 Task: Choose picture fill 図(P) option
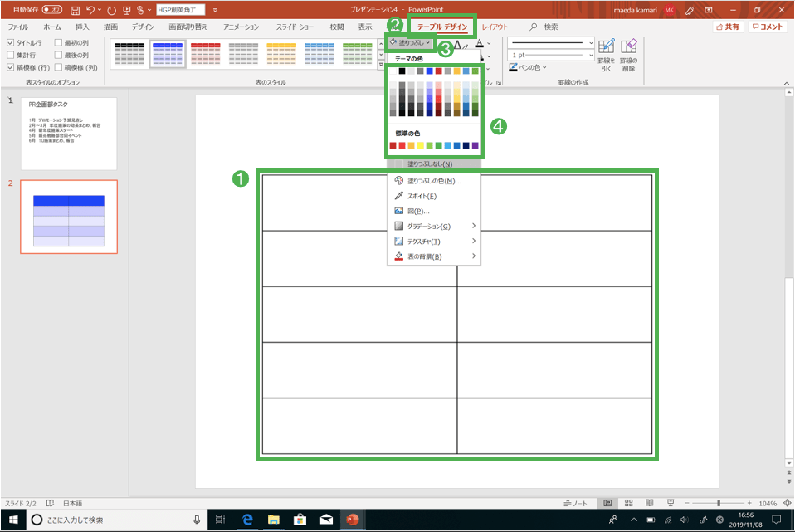[418, 211]
